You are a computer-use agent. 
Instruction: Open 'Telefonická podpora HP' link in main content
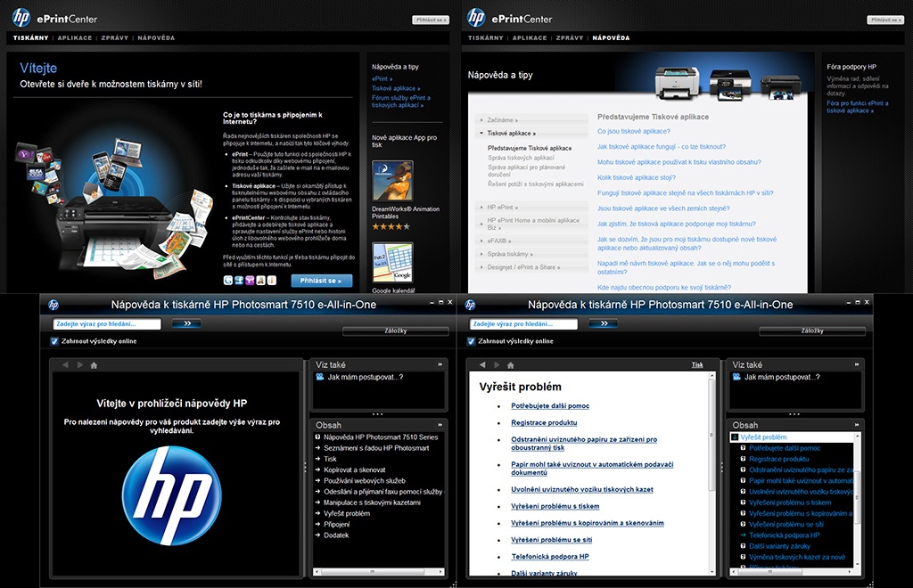tap(549, 557)
